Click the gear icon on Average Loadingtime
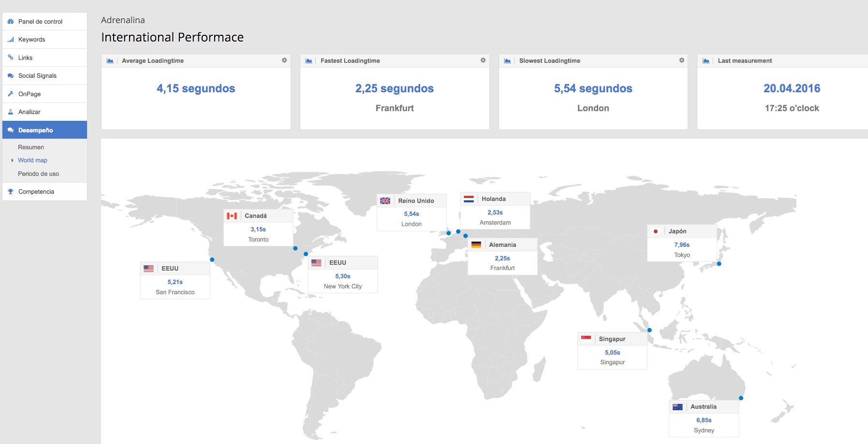Image resolution: width=868 pixels, height=444 pixels. (284, 60)
